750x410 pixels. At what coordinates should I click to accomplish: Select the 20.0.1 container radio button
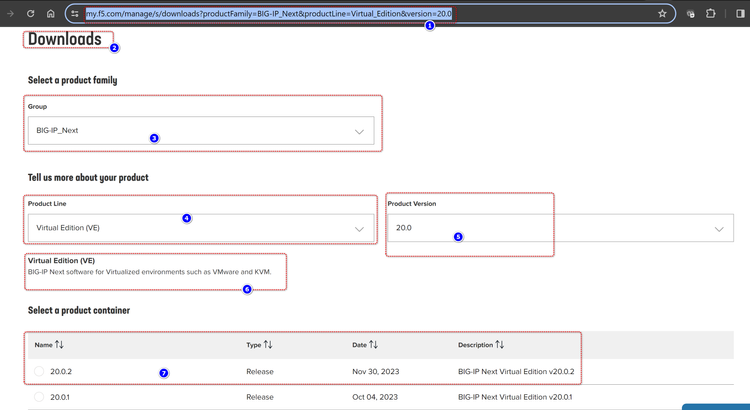pos(39,397)
